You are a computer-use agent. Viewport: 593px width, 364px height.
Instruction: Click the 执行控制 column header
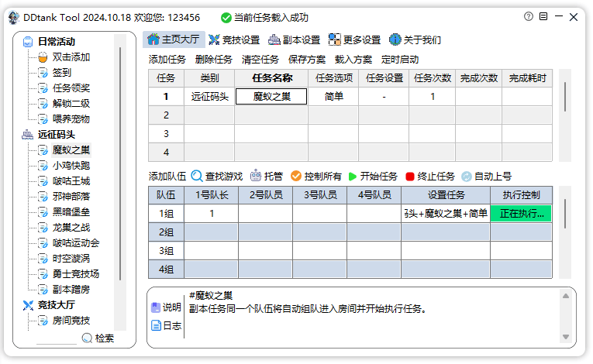click(x=521, y=195)
